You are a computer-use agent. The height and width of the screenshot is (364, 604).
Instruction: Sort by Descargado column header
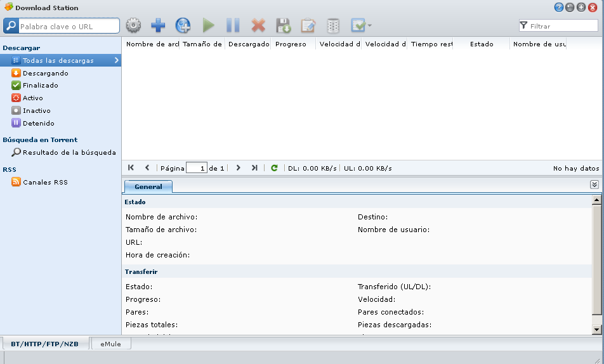pos(248,44)
